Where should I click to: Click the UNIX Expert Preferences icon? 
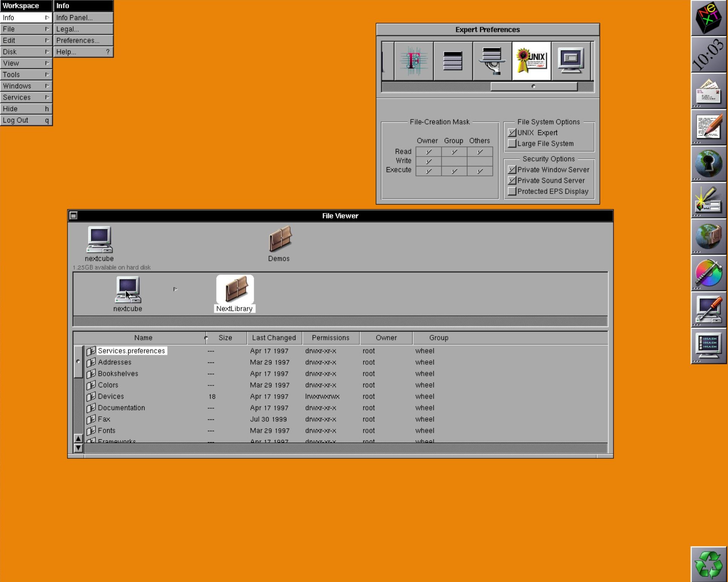pyautogui.click(x=531, y=61)
